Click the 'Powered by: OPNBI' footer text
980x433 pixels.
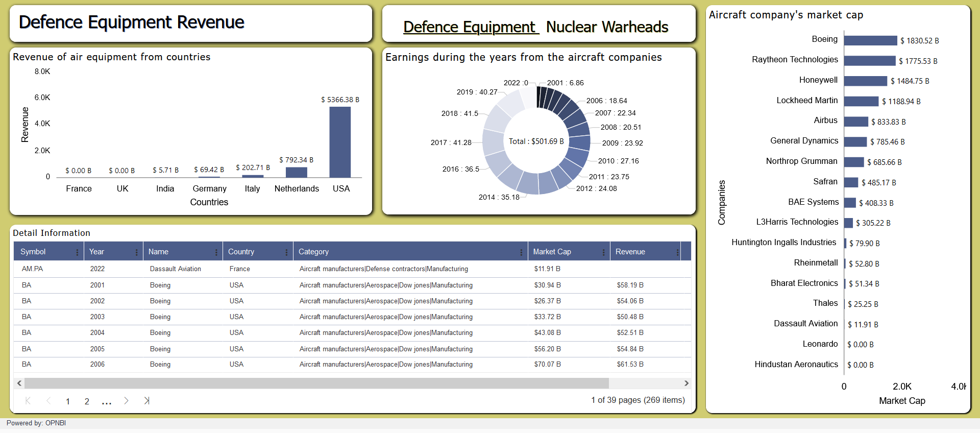(x=36, y=423)
